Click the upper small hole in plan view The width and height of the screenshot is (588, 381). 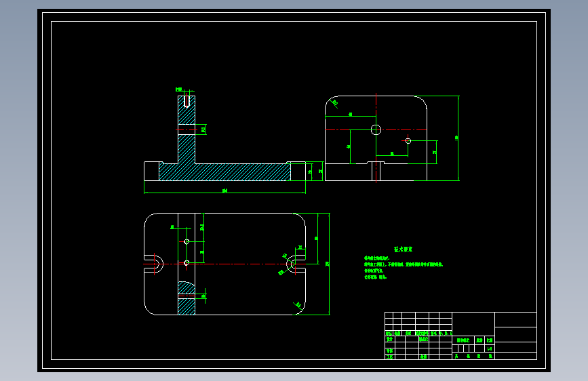(187, 242)
